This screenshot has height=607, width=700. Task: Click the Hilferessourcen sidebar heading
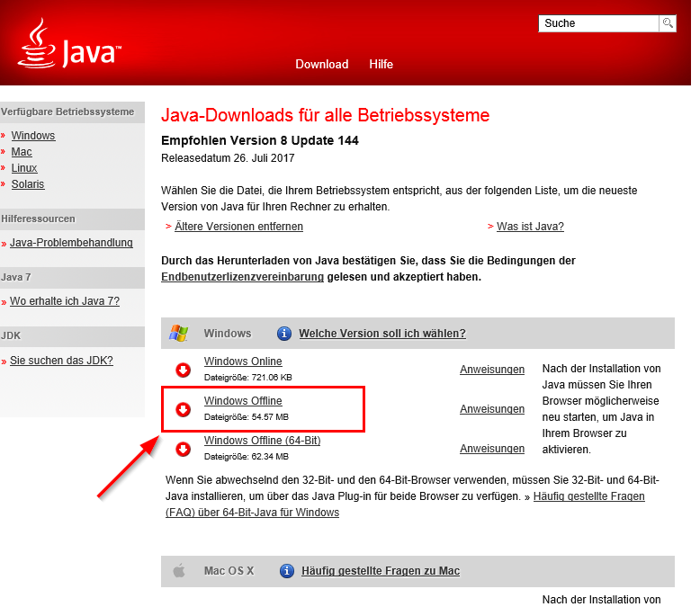point(38,219)
